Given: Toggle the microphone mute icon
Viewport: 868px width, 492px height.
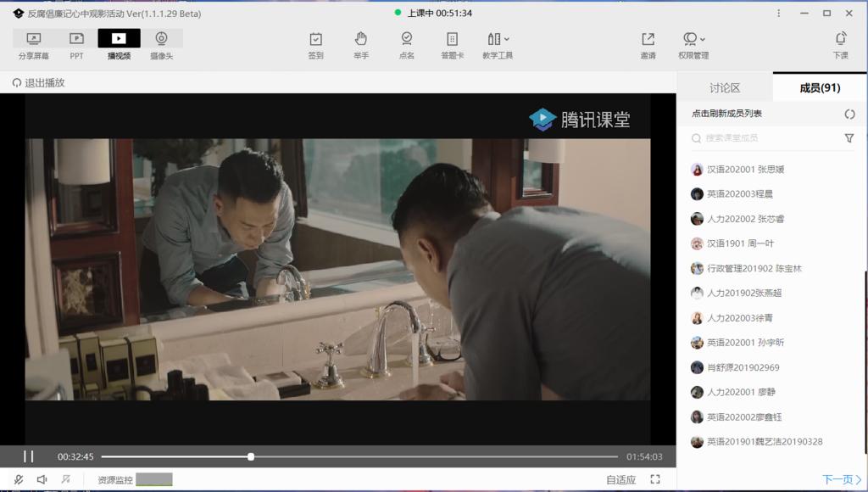Looking at the screenshot, I should (x=18, y=480).
